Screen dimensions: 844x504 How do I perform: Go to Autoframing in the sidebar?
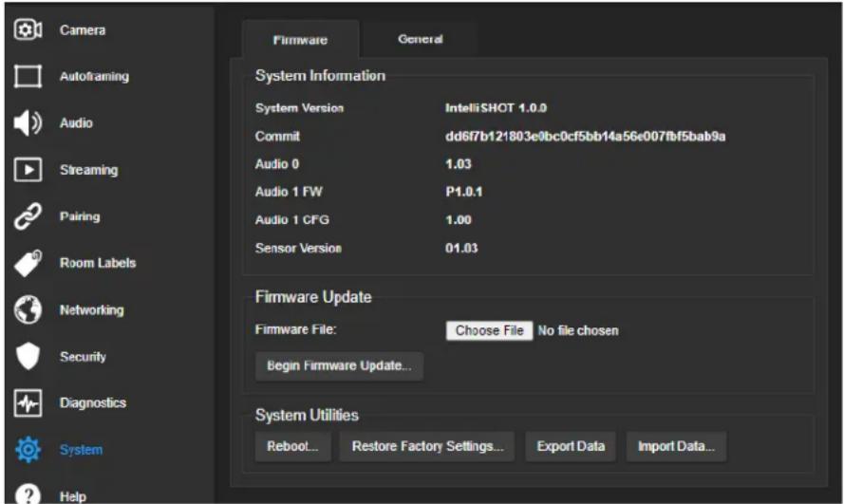click(94, 76)
